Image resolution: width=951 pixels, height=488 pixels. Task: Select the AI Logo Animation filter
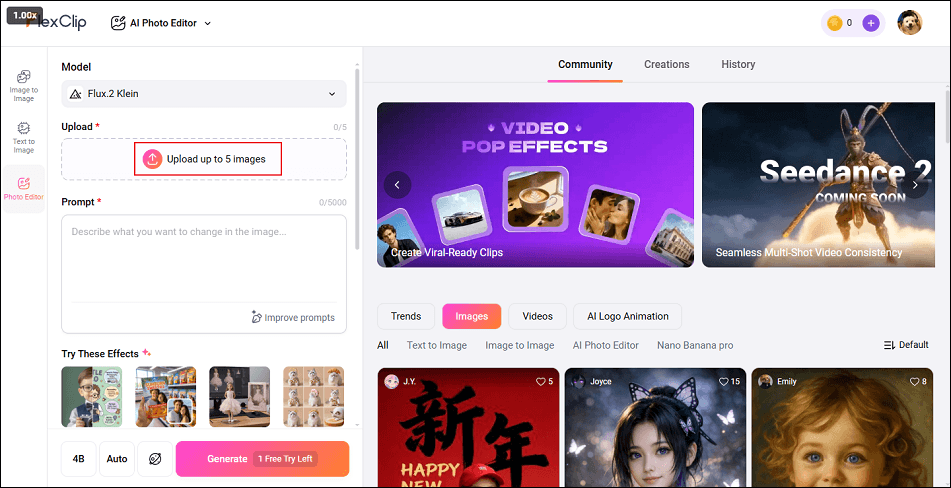coord(628,316)
